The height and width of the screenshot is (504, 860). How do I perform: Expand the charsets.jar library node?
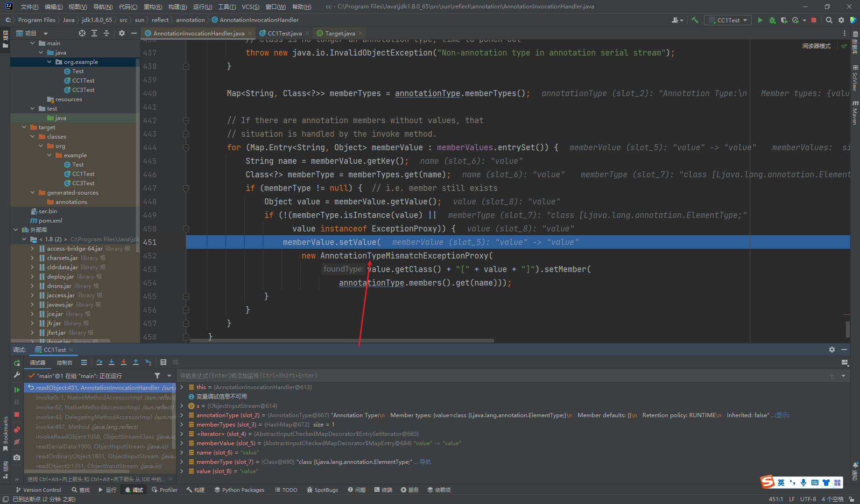[32, 258]
